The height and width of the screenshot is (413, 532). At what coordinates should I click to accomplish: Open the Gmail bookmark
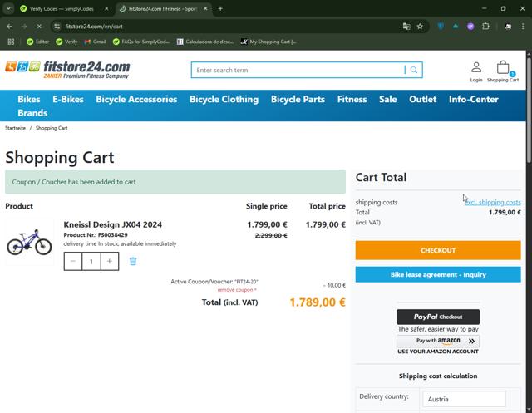coord(96,42)
